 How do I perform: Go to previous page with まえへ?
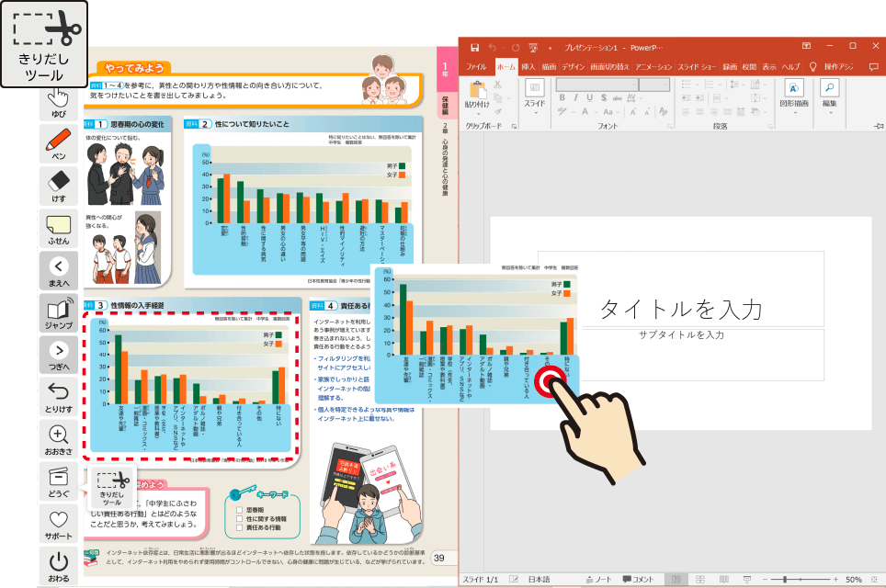point(59,271)
